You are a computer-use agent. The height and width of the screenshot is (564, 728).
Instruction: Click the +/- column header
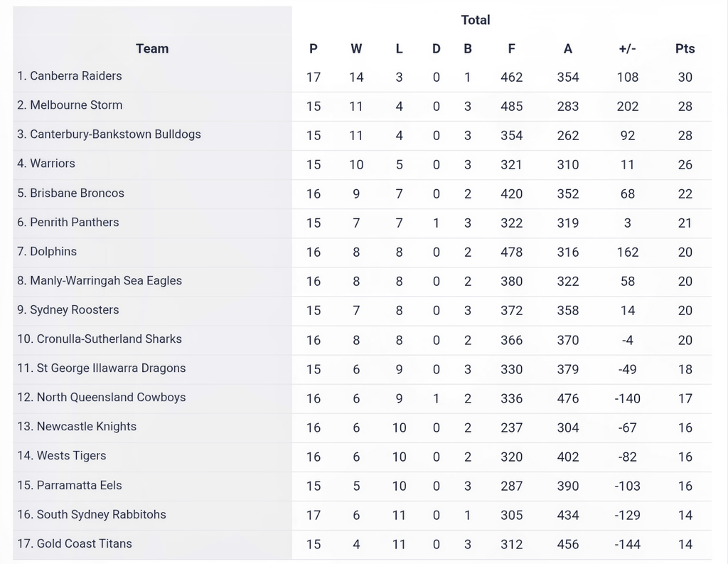pos(627,49)
